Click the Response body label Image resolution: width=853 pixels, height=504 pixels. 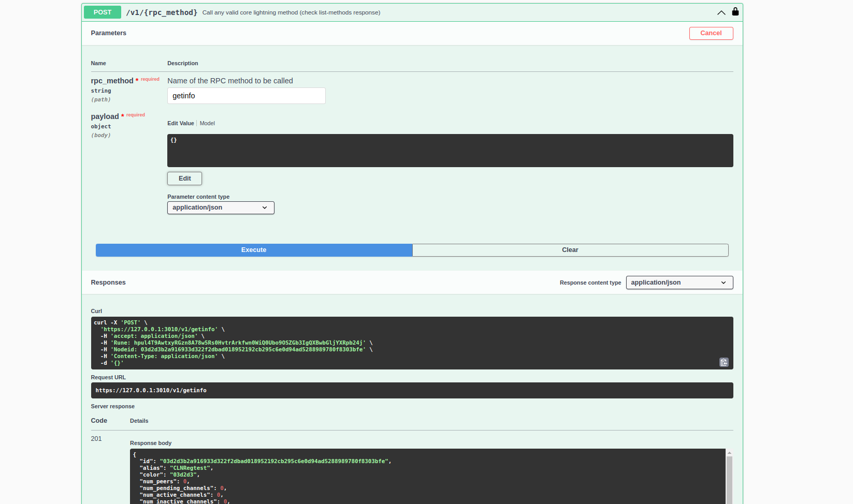[151, 443]
